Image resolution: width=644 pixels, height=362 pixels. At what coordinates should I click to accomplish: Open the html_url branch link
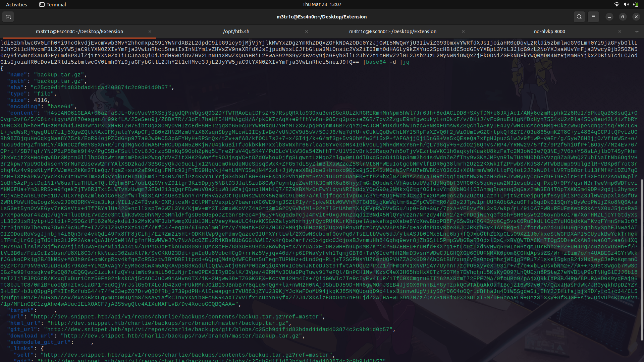[x=168, y=323]
